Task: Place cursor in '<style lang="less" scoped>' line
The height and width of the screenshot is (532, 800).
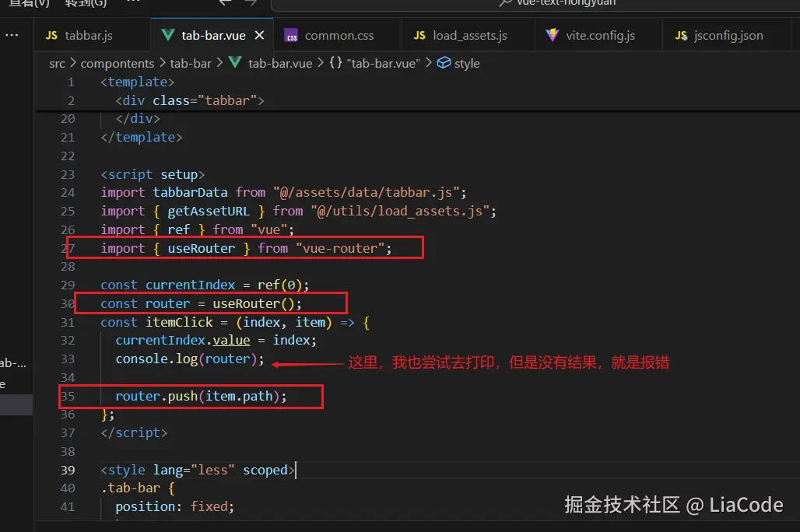Action: pos(198,470)
